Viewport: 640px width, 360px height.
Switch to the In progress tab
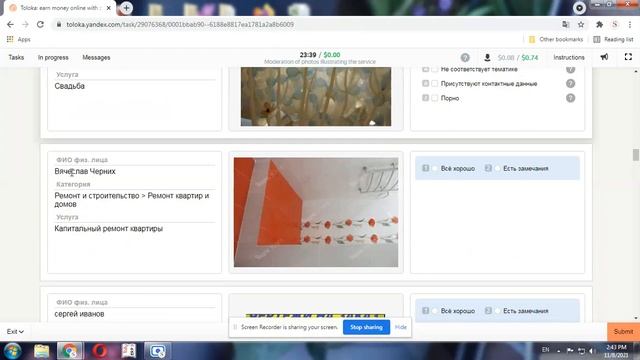53,58
